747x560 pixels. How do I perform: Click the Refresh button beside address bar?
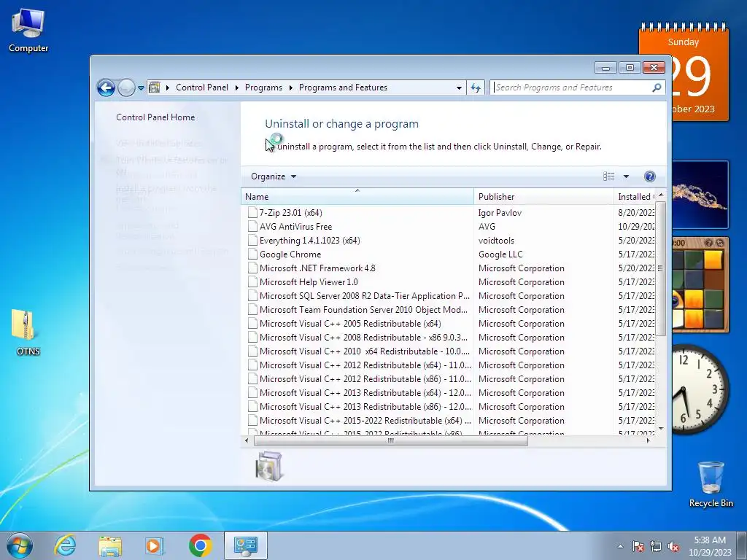point(476,87)
